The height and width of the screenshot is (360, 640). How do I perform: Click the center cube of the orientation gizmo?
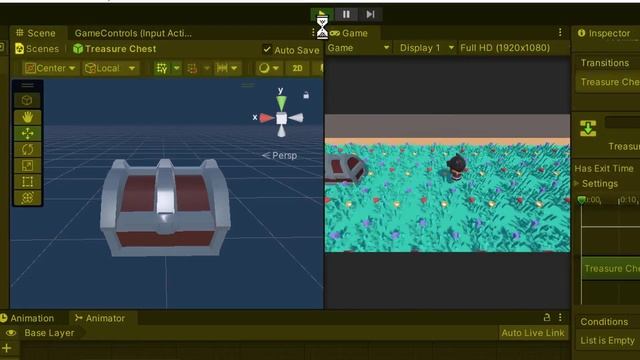pyautogui.click(x=281, y=119)
